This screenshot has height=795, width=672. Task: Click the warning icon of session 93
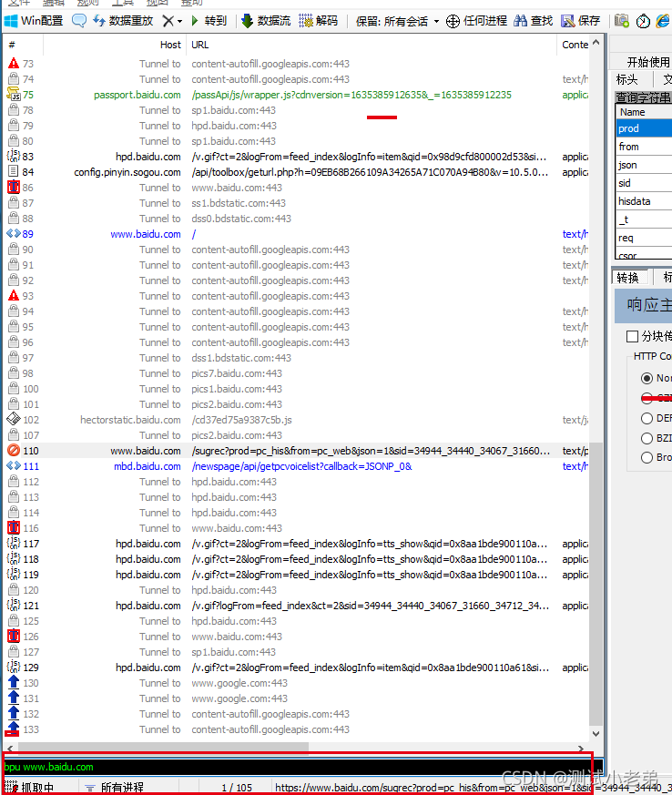(13, 296)
